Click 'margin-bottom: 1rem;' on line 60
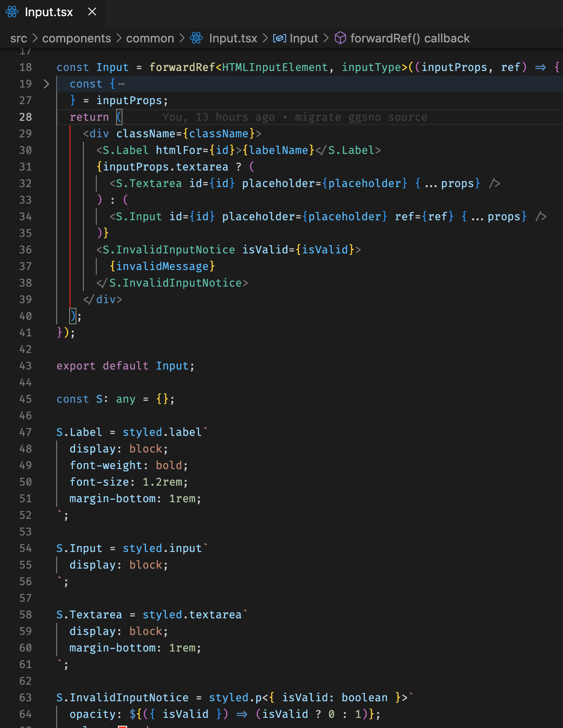563x728 pixels. pyautogui.click(x=135, y=648)
